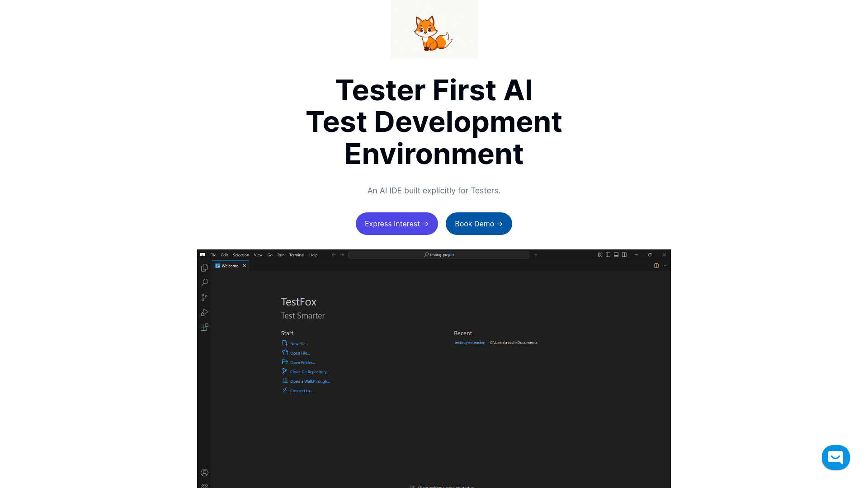868x488 pixels.
Task: Click the Run and Debug sidebar icon
Action: [x=204, y=312]
